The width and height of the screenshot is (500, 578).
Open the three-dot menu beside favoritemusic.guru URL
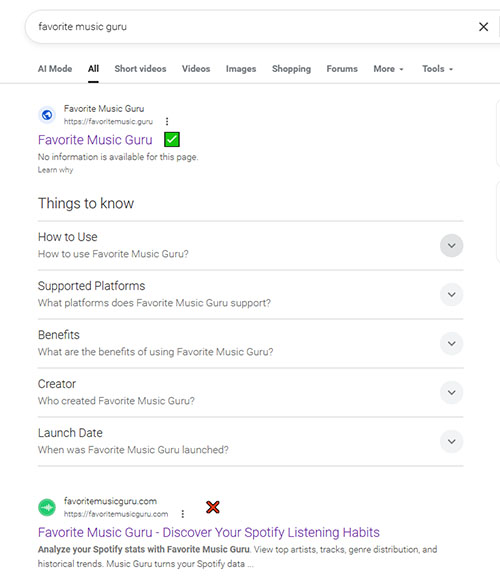click(x=167, y=121)
